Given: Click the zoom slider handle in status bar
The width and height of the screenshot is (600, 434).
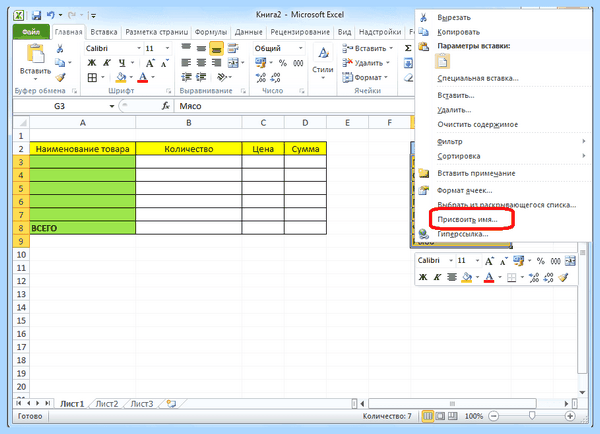Looking at the screenshot, I should (532, 416).
